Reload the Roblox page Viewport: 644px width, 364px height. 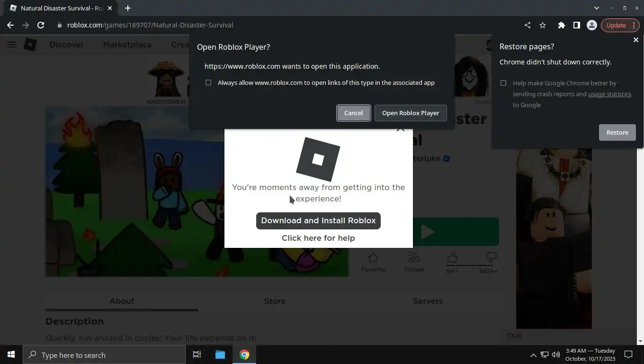point(41,25)
